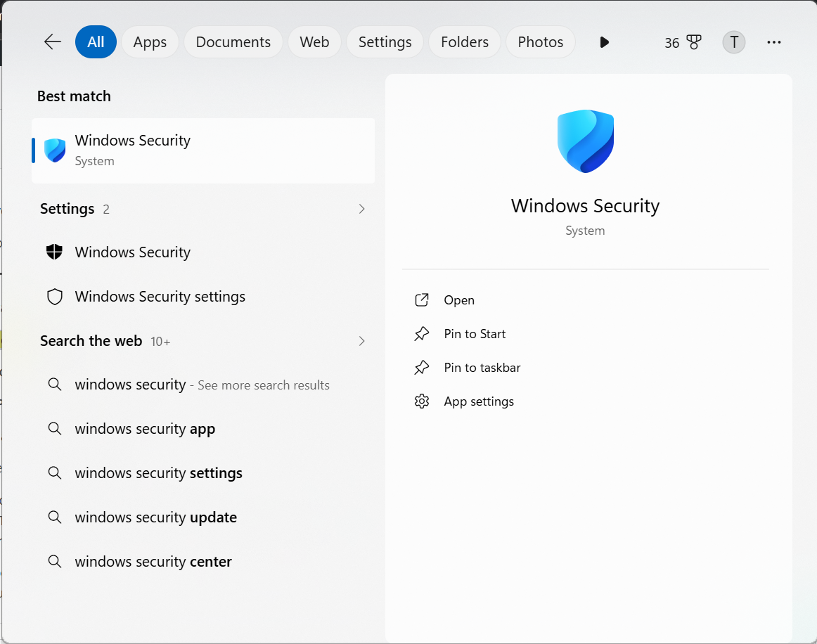Switch to the Settings filter tab

(x=385, y=41)
